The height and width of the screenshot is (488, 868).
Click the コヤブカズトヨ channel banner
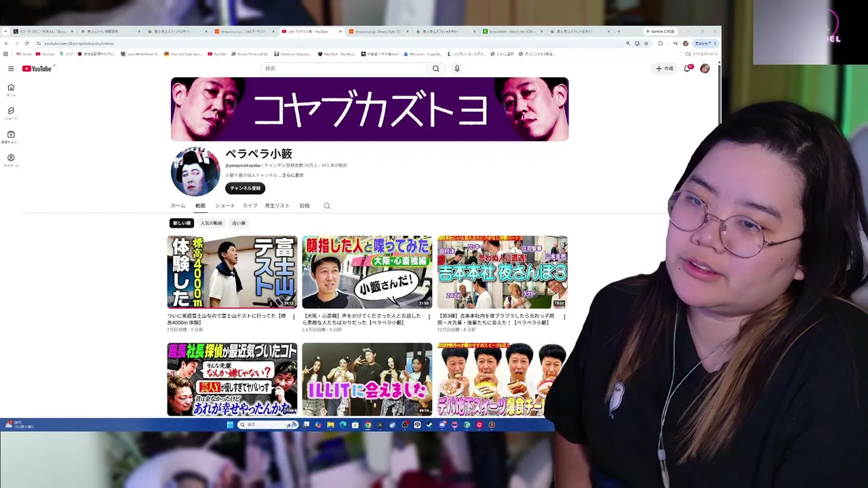pyautogui.click(x=370, y=109)
